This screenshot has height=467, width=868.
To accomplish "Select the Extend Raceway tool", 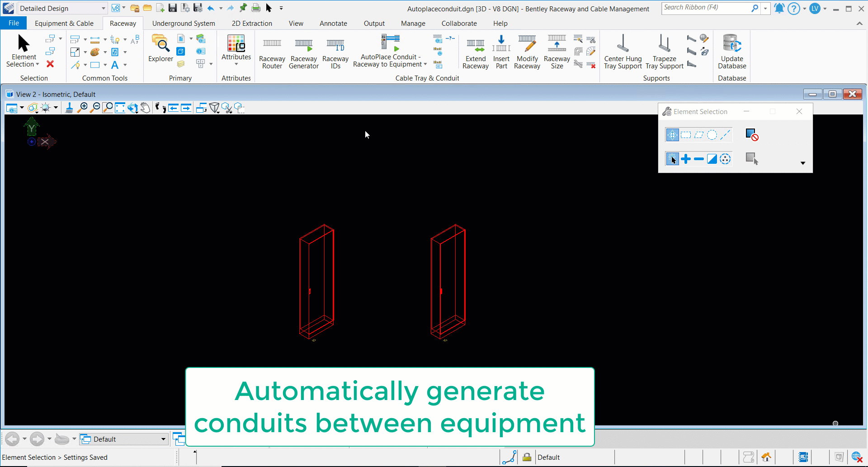I will pyautogui.click(x=475, y=53).
